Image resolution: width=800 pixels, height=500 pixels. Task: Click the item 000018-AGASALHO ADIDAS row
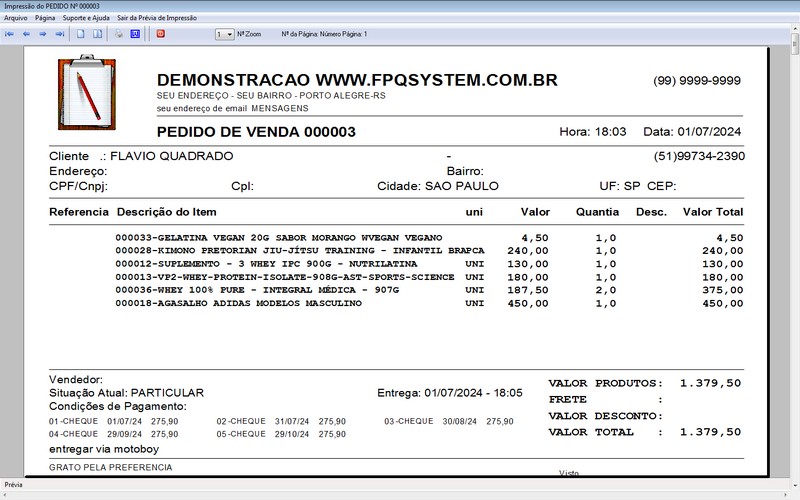pyautogui.click(x=429, y=304)
